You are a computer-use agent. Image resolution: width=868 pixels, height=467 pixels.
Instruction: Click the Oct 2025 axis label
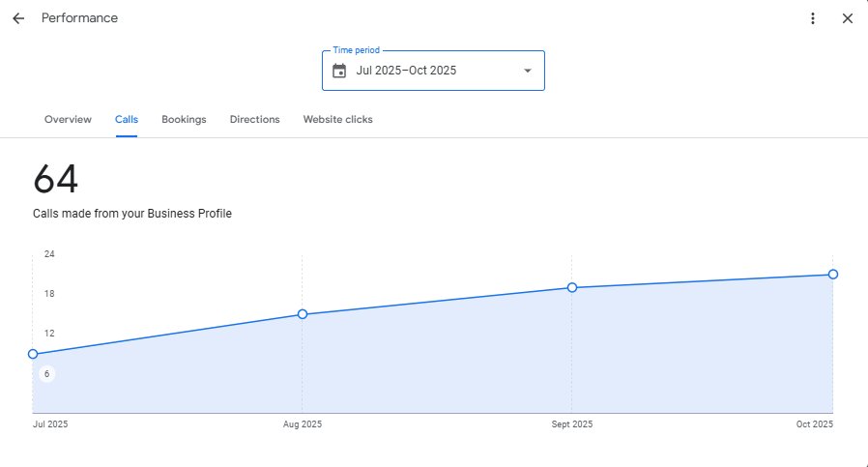(814, 423)
